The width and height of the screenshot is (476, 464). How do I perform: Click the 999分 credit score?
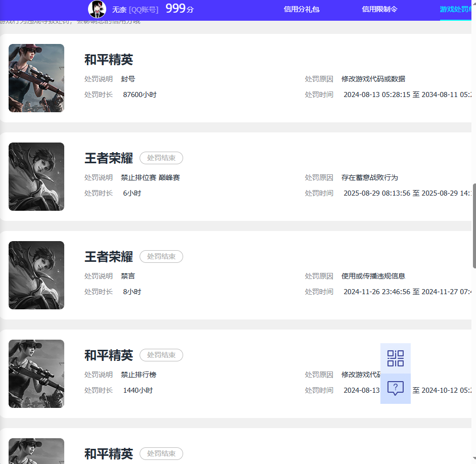(x=180, y=9)
